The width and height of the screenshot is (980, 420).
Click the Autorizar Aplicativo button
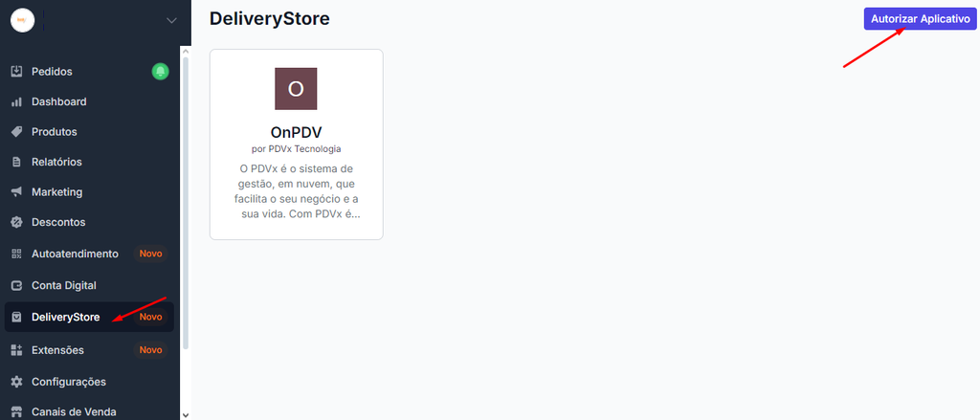(x=920, y=19)
